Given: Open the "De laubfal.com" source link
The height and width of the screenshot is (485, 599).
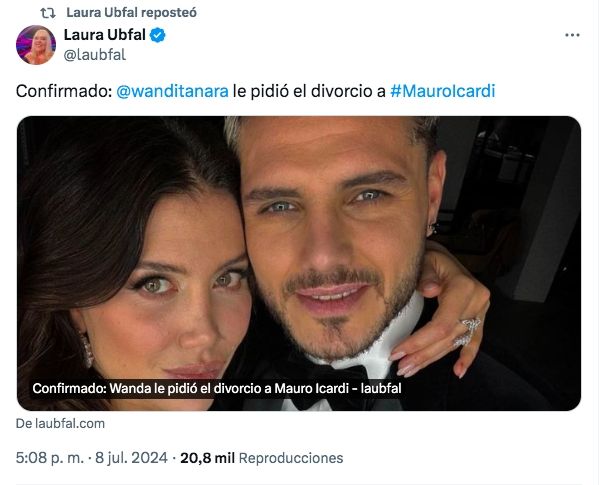Looking at the screenshot, I should tap(60, 424).
